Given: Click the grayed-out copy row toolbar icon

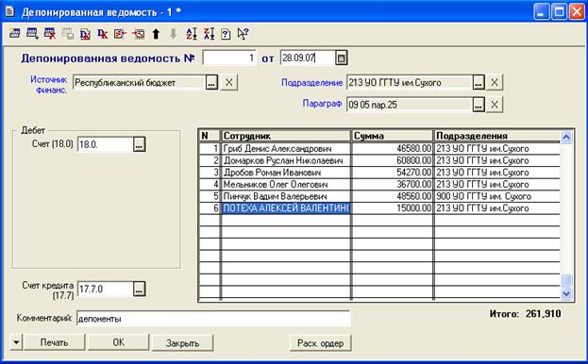Looking at the screenshot, I should pos(68,34).
